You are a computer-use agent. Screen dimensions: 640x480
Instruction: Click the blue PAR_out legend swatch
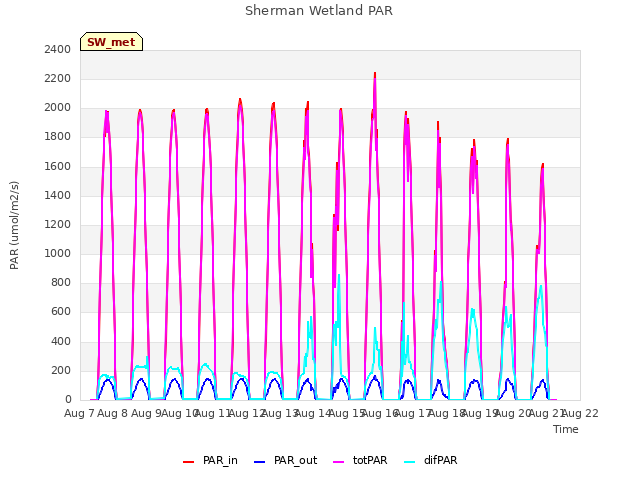260,462
